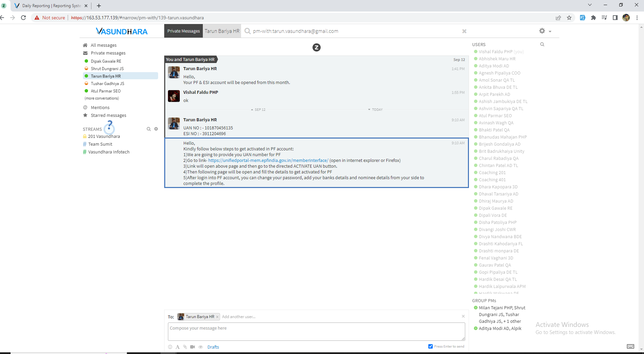The image size is (644, 354).
Task: Search streams using the magnifier icon
Action: [149, 129]
